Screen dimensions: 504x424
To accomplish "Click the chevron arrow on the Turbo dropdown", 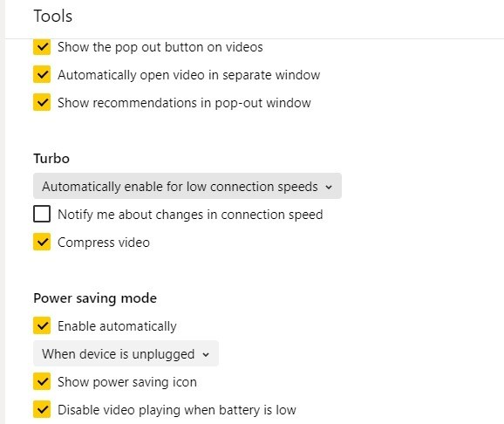I will point(329,187).
